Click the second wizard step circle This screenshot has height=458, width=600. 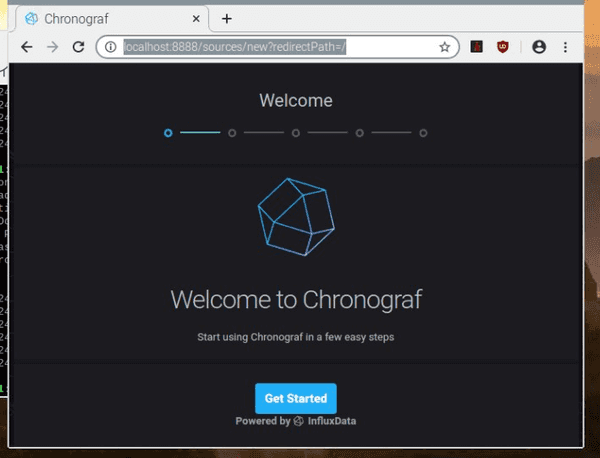tap(232, 133)
